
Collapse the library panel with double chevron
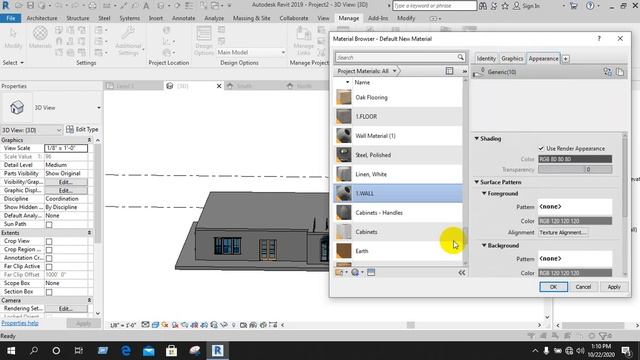click(x=462, y=272)
